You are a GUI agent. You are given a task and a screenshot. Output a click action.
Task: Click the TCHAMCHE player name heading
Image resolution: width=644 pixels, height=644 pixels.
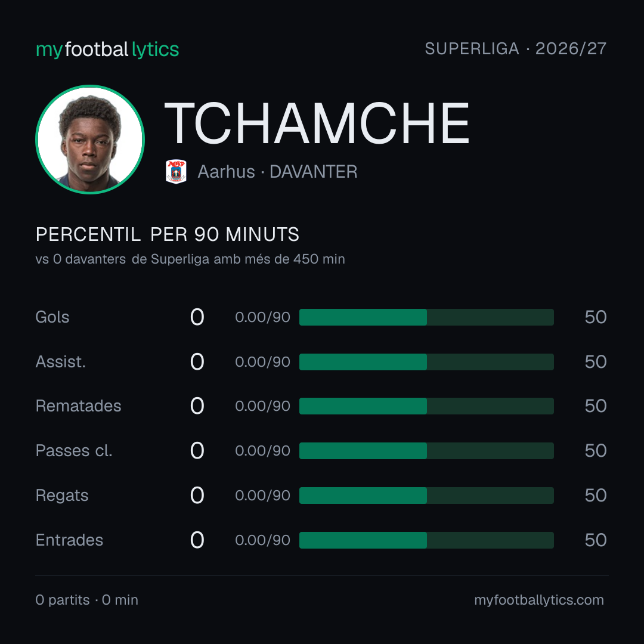[317, 123]
